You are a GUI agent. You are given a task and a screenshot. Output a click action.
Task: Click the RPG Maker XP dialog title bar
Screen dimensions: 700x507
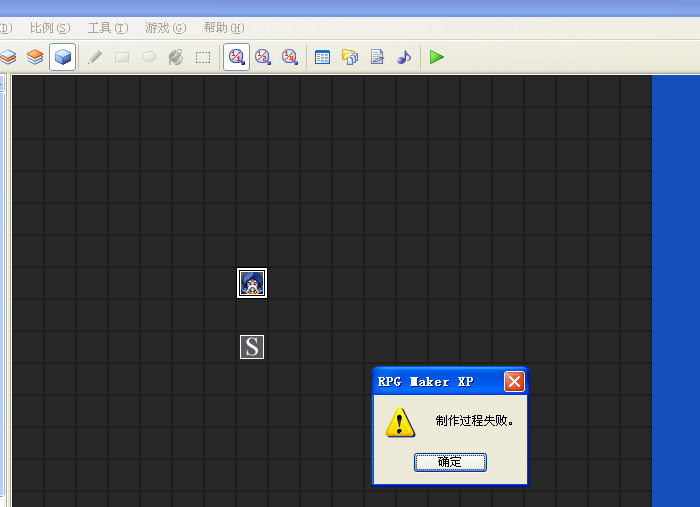pos(450,382)
